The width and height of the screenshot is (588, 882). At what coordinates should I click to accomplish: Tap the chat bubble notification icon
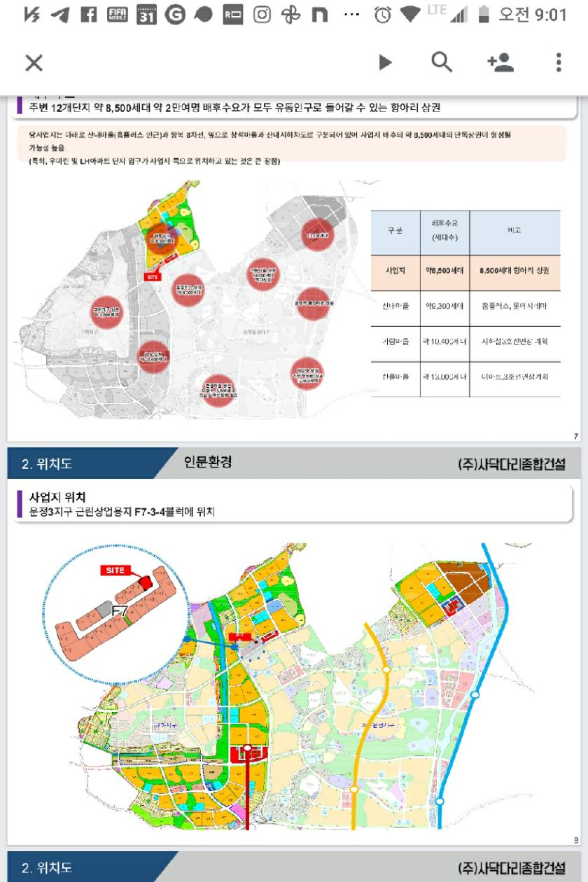pos(204,15)
